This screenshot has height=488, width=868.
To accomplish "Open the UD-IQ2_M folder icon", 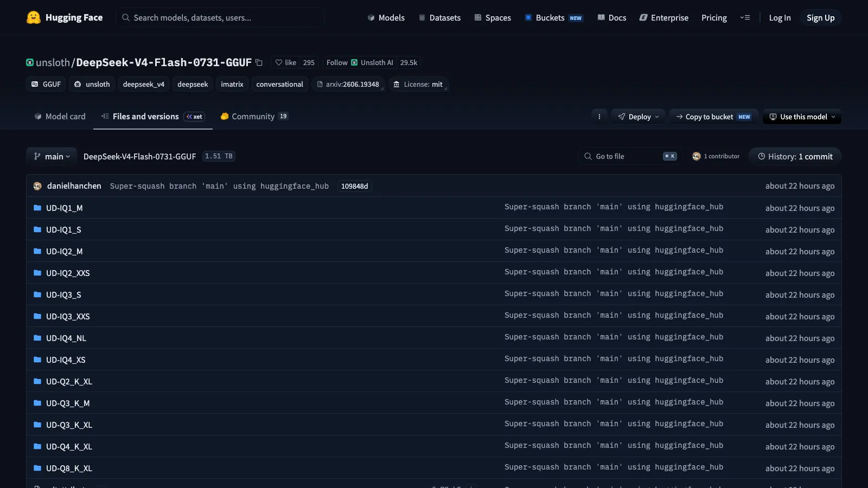I will 37,251.
